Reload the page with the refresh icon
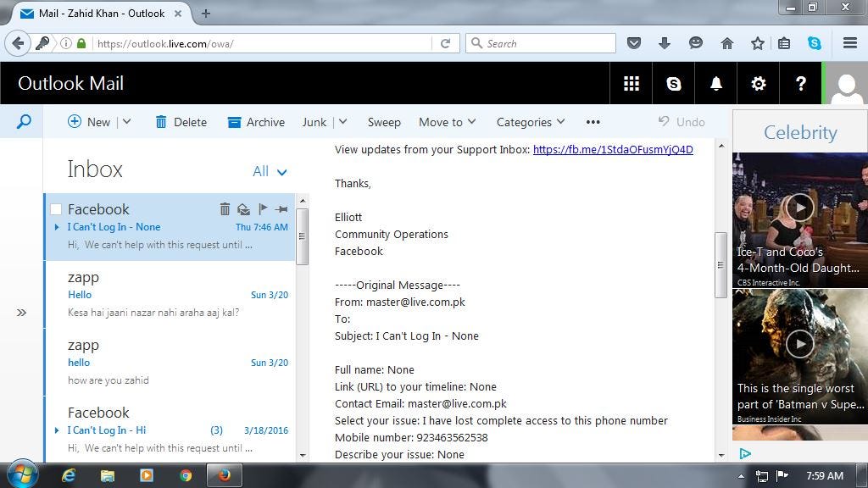 tap(445, 43)
